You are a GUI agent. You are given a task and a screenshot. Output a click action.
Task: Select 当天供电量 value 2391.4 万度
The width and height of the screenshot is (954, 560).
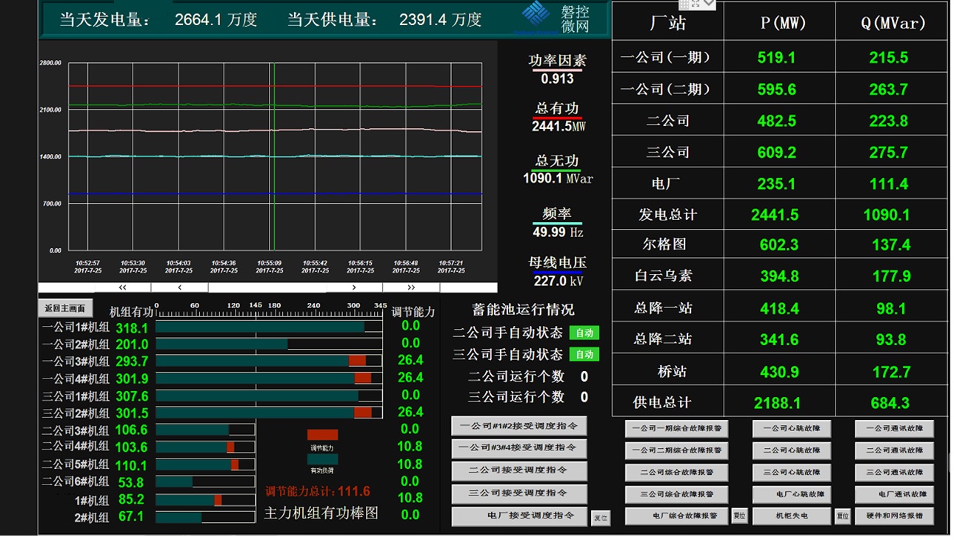pos(440,20)
